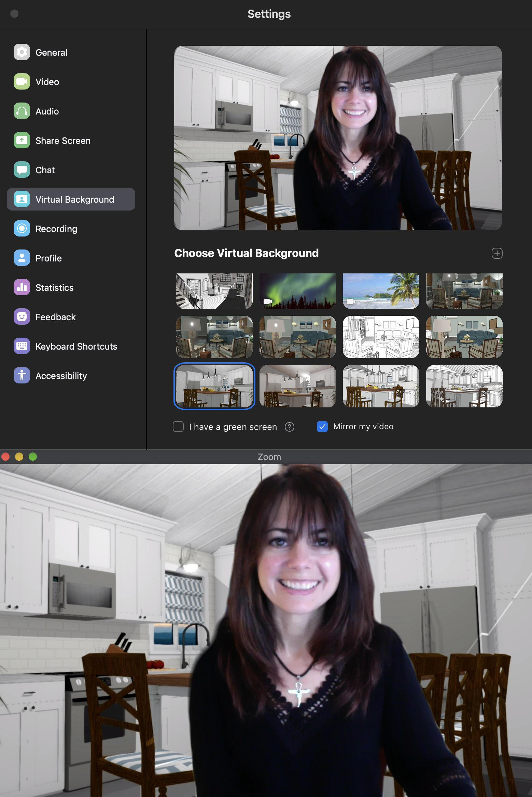Show the Statistics section label

pyautogui.click(x=55, y=288)
